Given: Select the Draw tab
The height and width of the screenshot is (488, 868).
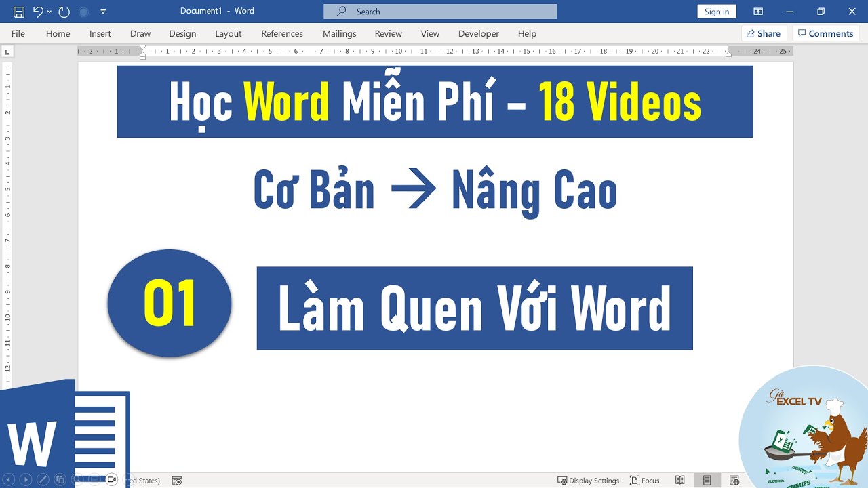Looking at the screenshot, I should [x=140, y=33].
